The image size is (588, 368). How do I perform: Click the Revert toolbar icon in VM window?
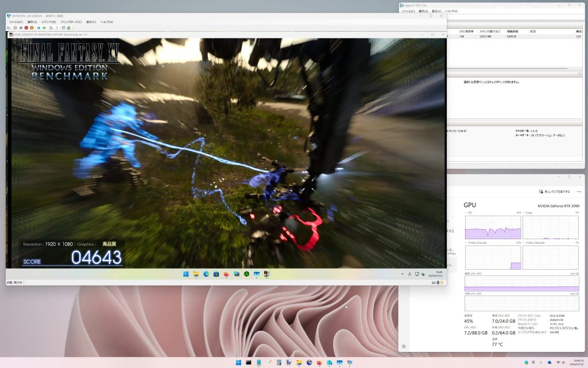pyautogui.click(x=57, y=28)
